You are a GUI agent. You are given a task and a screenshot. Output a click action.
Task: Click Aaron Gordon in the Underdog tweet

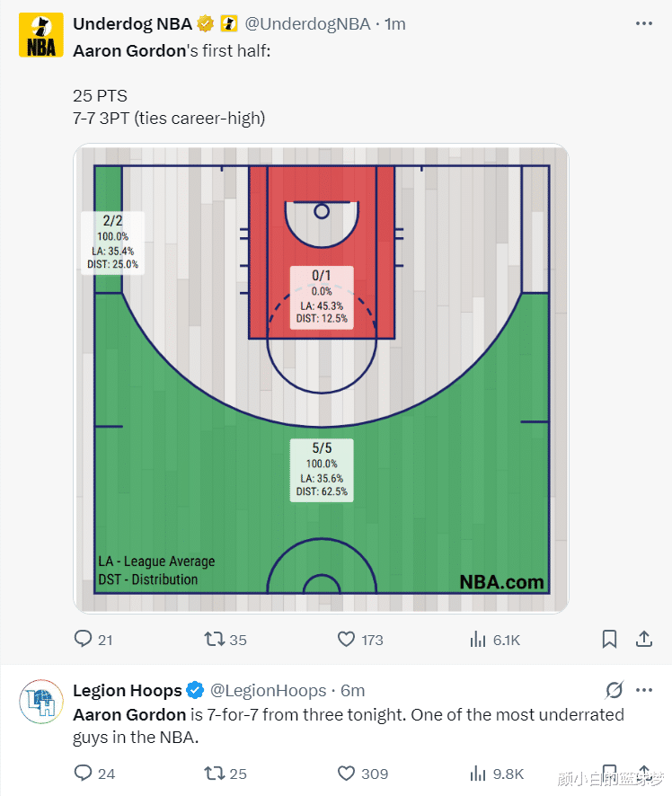pos(128,50)
